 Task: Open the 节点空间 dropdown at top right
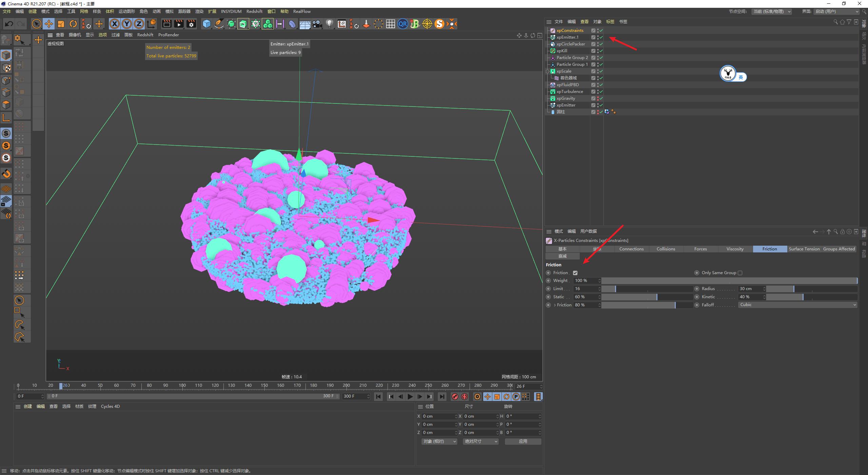pyautogui.click(x=773, y=11)
